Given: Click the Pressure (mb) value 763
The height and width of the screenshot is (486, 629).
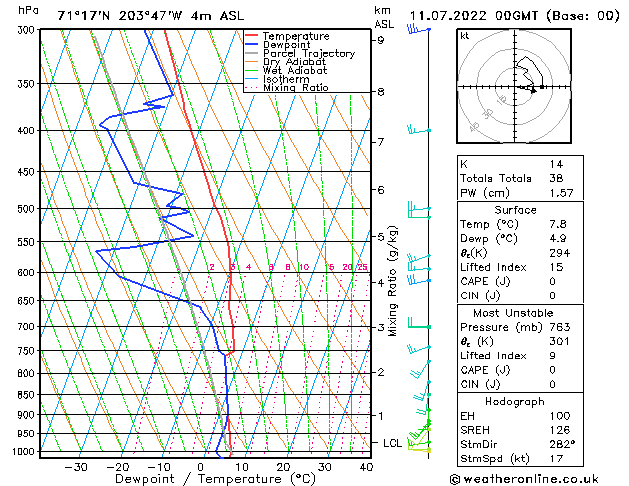Looking at the screenshot, I should click(x=560, y=327).
